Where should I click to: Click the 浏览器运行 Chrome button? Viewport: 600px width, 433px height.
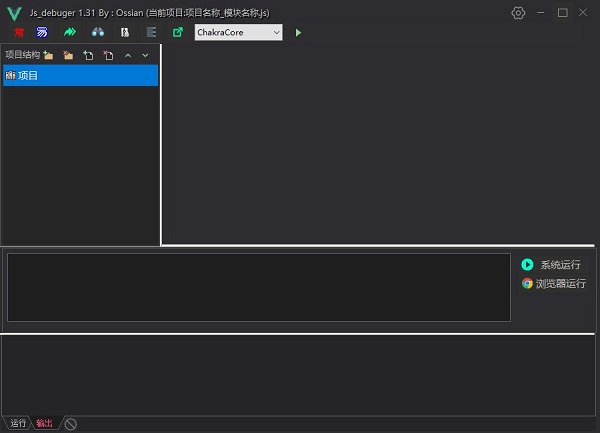554,283
